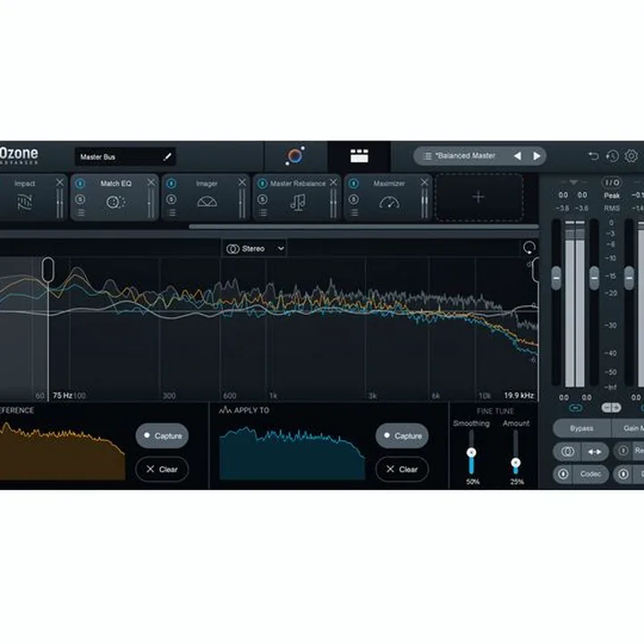The height and width of the screenshot is (644, 644).
Task: Edit the Master Bus name with pencil icon
Action: 167,157
